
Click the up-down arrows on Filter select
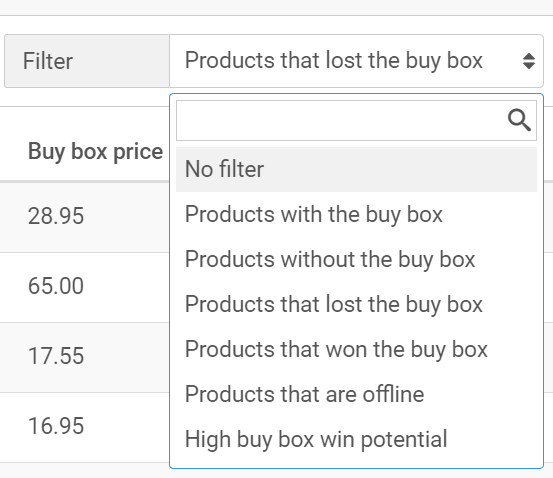click(529, 61)
